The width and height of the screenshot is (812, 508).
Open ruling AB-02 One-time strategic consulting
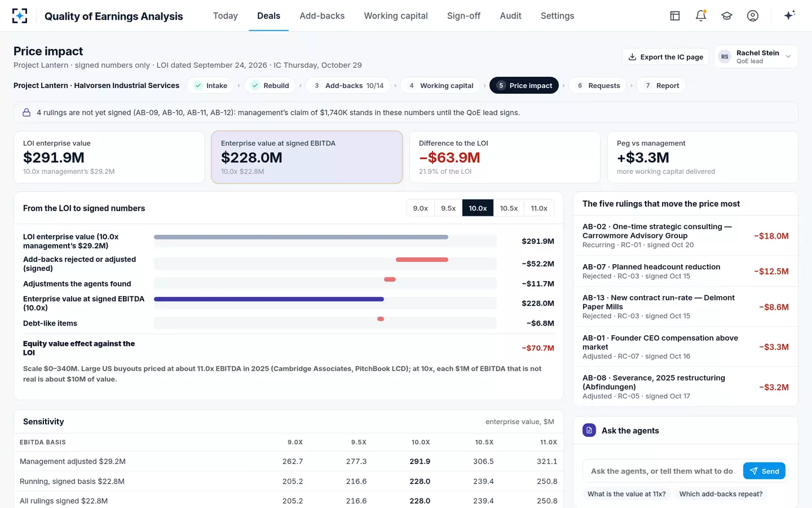click(686, 235)
